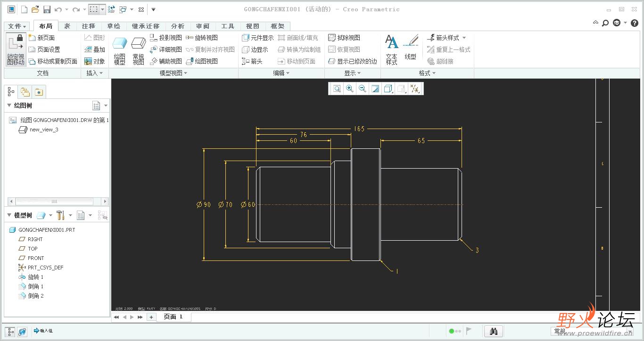Viewport: 644px width, 341px height.
Task: Click 边显示 (Edge Display)
Action: tap(255, 49)
